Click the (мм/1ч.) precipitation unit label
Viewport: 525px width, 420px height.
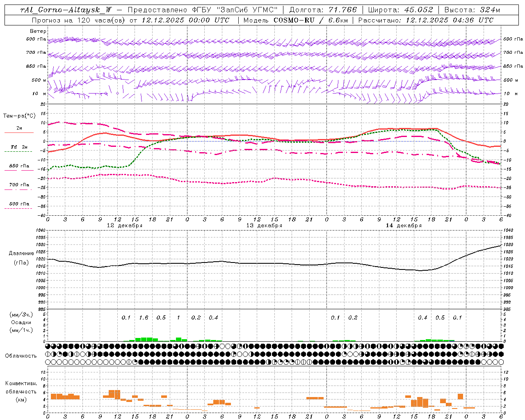(x=21, y=330)
